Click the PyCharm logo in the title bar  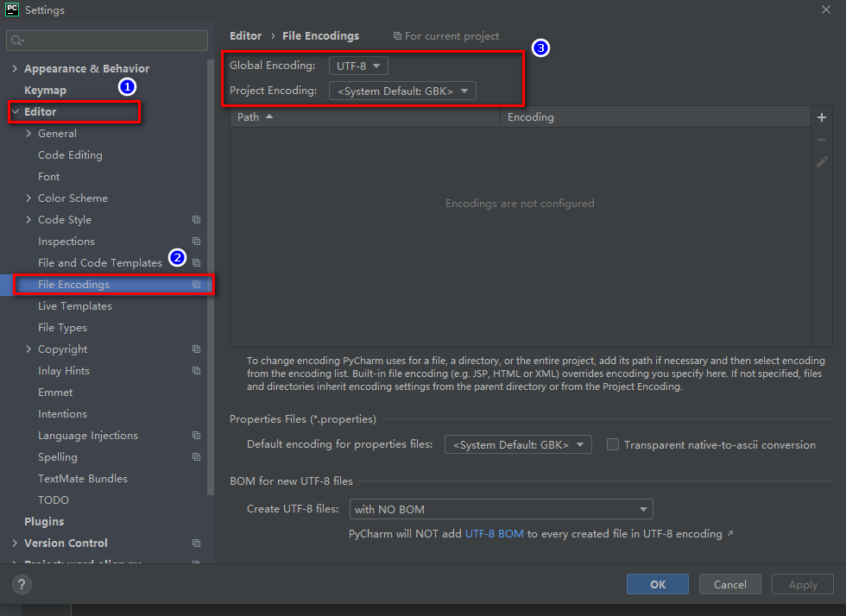12,9
